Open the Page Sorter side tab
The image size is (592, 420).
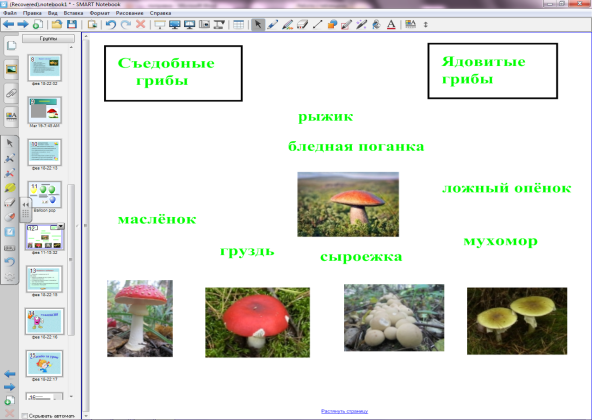(11, 46)
